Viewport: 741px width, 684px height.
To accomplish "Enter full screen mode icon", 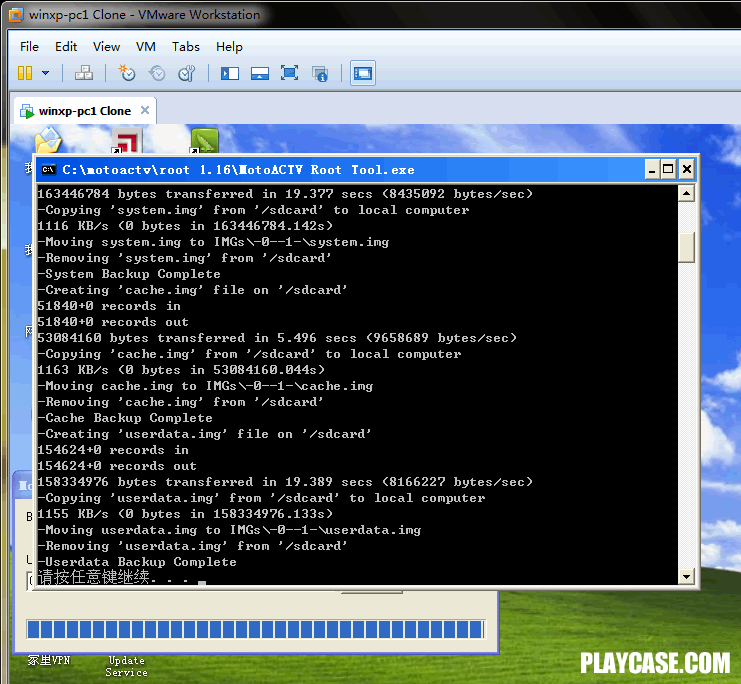I will 289,73.
